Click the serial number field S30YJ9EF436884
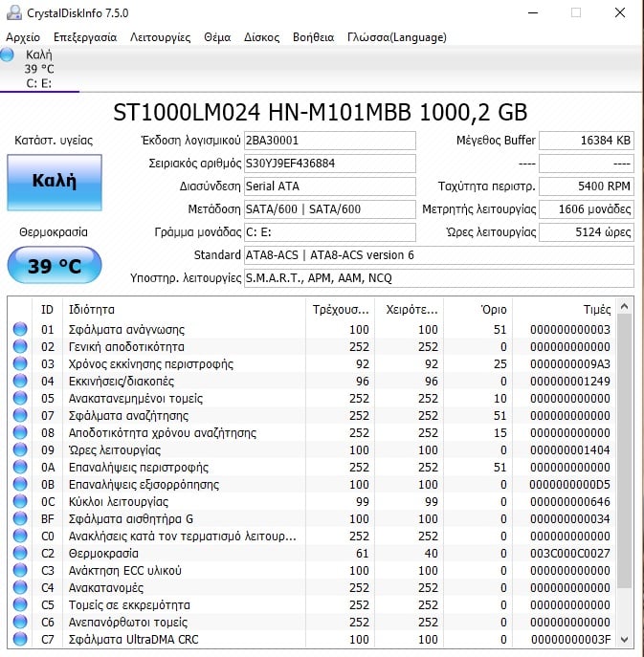The image size is (644, 657). (x=330, y=164)
